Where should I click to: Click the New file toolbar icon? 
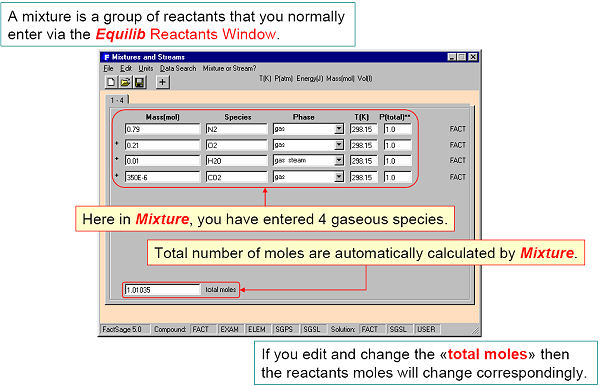111,82
